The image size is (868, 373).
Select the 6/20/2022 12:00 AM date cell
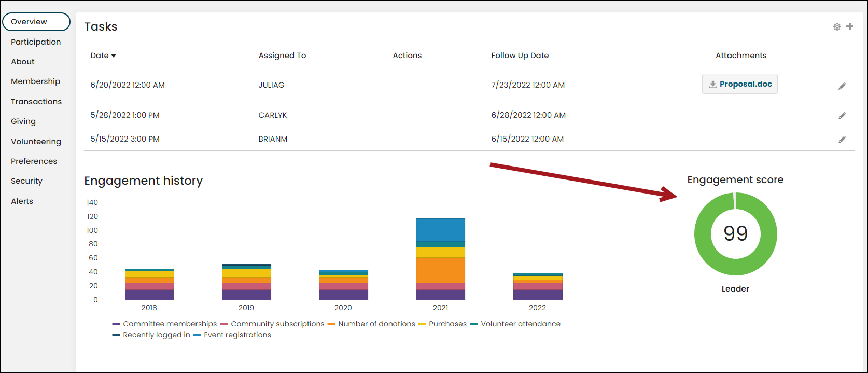[x=128, y=85]
